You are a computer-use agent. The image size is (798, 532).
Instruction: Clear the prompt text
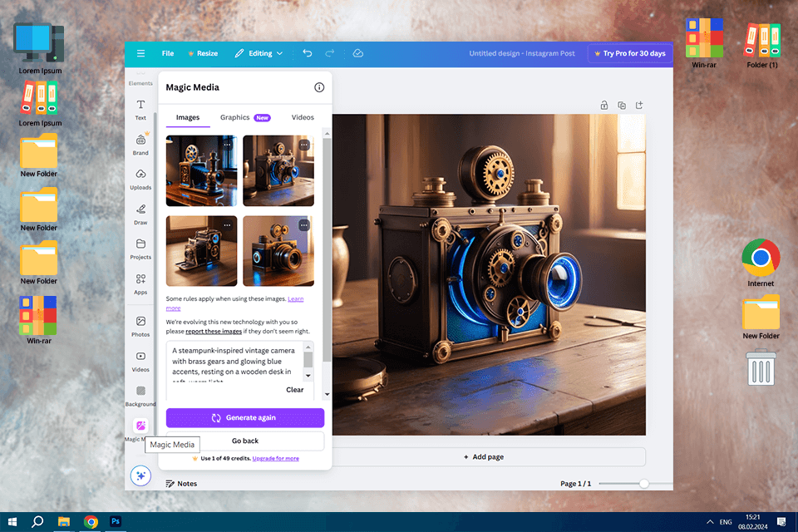294,390
